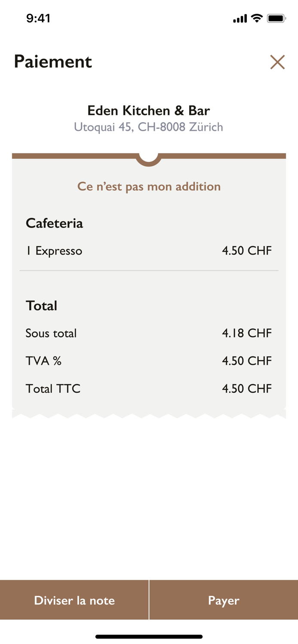This screenshot has width=298, height=644.
Task: Tap the Paiement page heading
Action: [x=53, y=61]
